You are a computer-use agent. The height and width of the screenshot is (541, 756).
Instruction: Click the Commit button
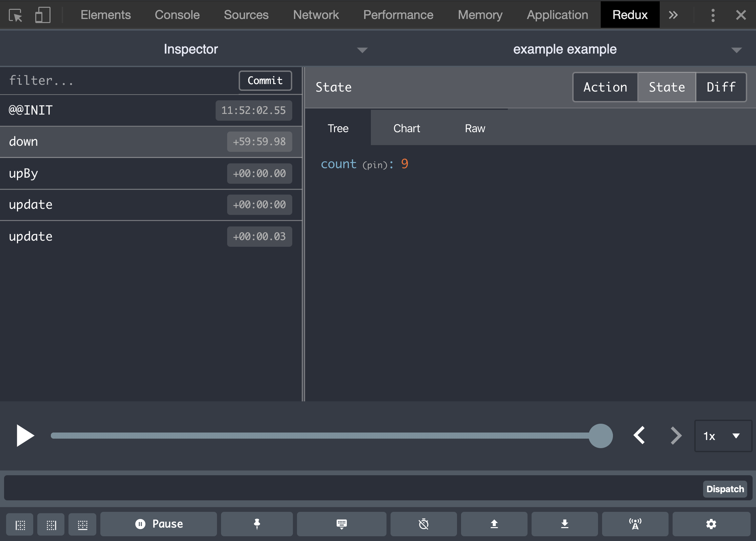tap(265, 81)
